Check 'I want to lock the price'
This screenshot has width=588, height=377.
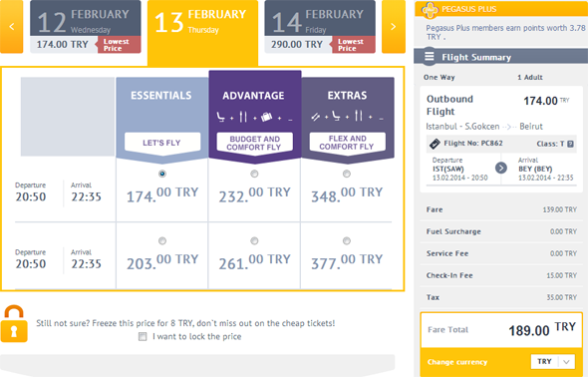pos(143,336)
